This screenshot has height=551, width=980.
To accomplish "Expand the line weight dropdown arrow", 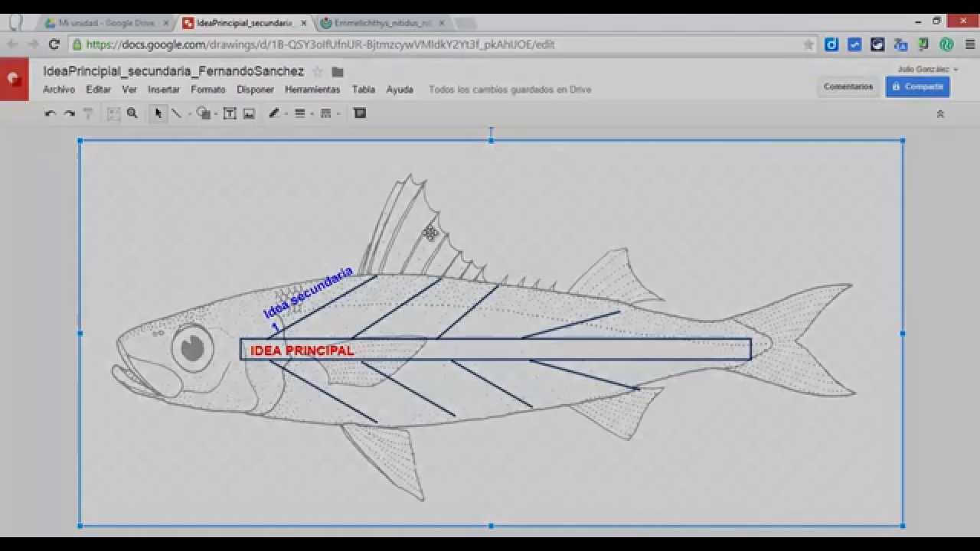I will point(312,114).
